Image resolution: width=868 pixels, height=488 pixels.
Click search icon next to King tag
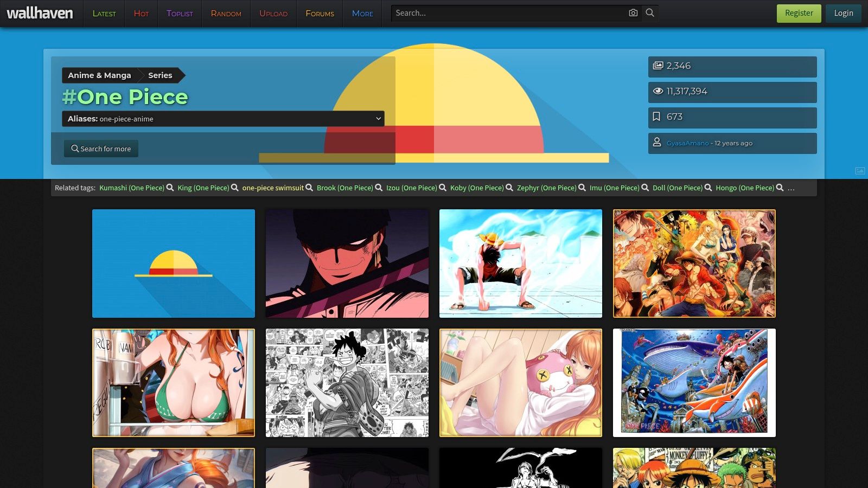click(235, 188)
